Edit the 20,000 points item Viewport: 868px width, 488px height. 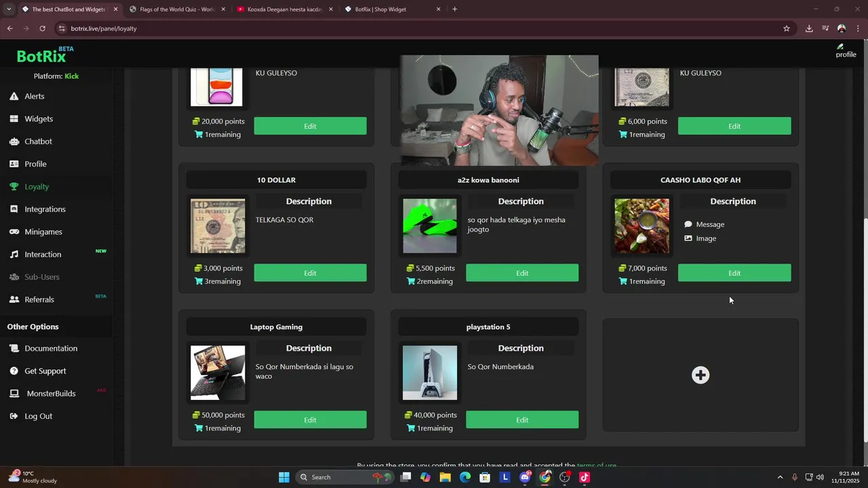(x=310, y=126)
